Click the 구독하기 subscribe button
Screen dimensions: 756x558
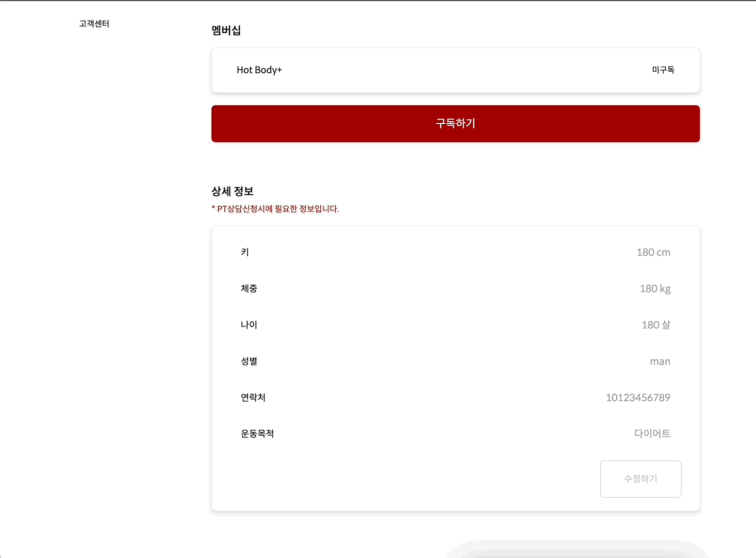click(455, 123)
